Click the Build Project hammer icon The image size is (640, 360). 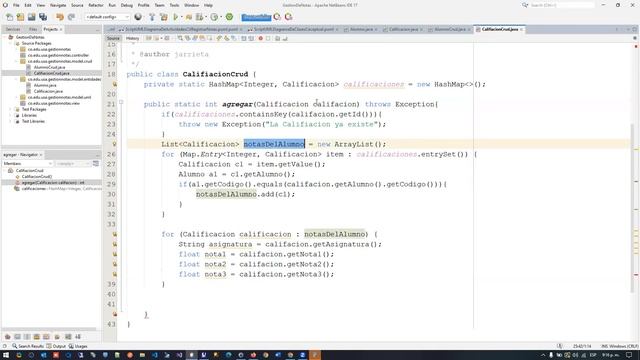point(152,17)
